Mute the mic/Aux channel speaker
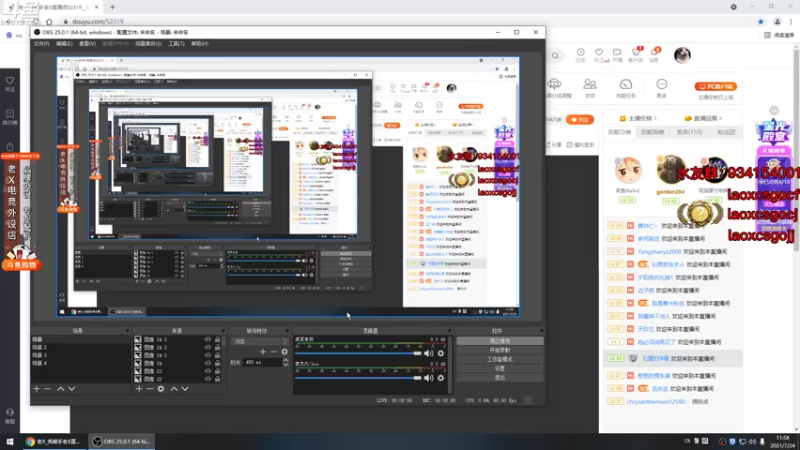This screenshot has height=450, width=800. click(x=429, y=378)
